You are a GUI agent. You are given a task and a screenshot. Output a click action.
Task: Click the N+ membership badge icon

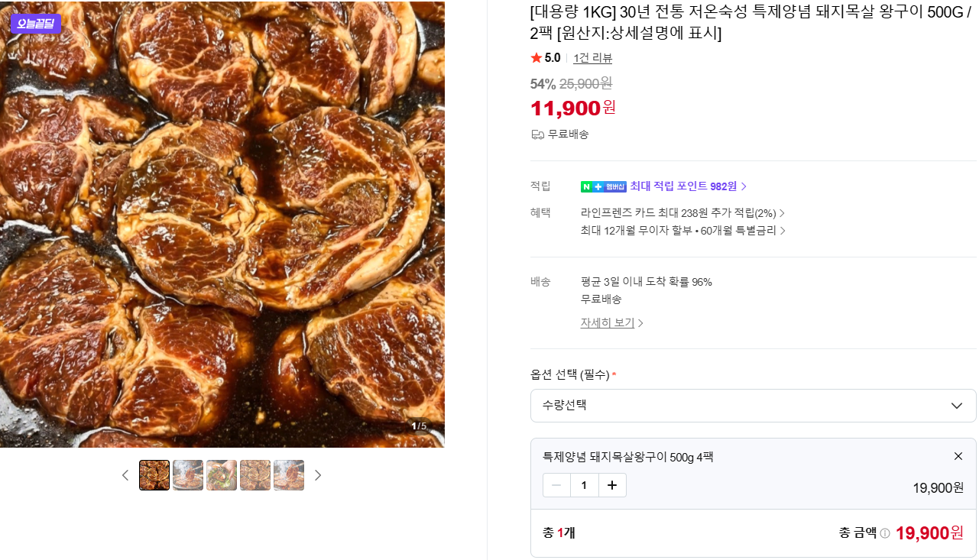click(603, 186)
